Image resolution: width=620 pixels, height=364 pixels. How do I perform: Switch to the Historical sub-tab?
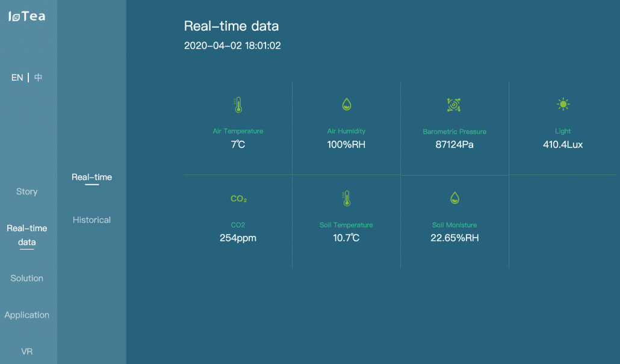[x=91, y=220]
